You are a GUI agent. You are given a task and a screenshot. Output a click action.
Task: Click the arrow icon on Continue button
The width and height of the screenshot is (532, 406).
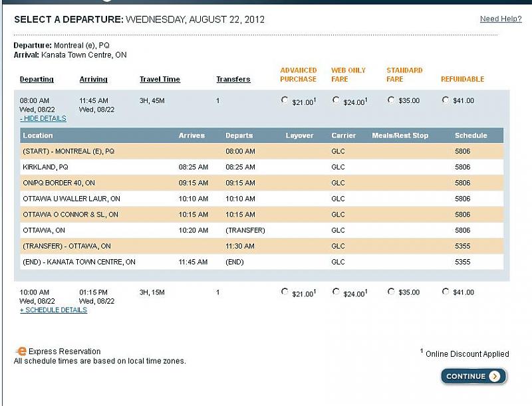coord(494,376)
